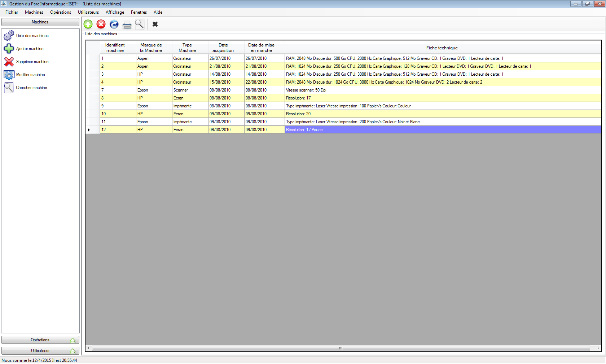Click the magnifier search toolbar icon
This screenshot has width=606, height=364.
(x=140, y=24)
